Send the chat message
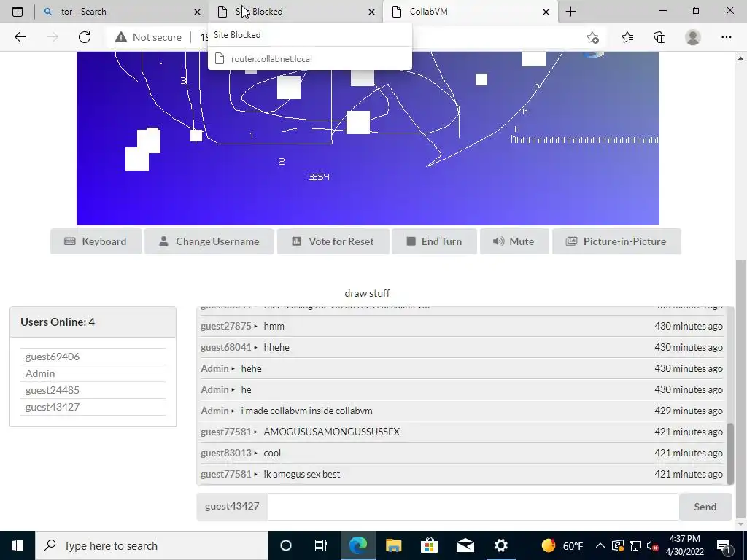This screenshot has width=747, height=560. [705, 507]
